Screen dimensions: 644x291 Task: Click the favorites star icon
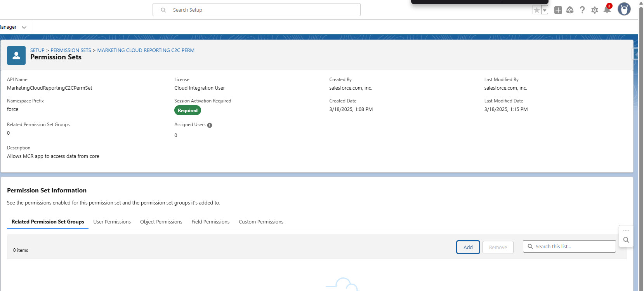tap(536, 10)
